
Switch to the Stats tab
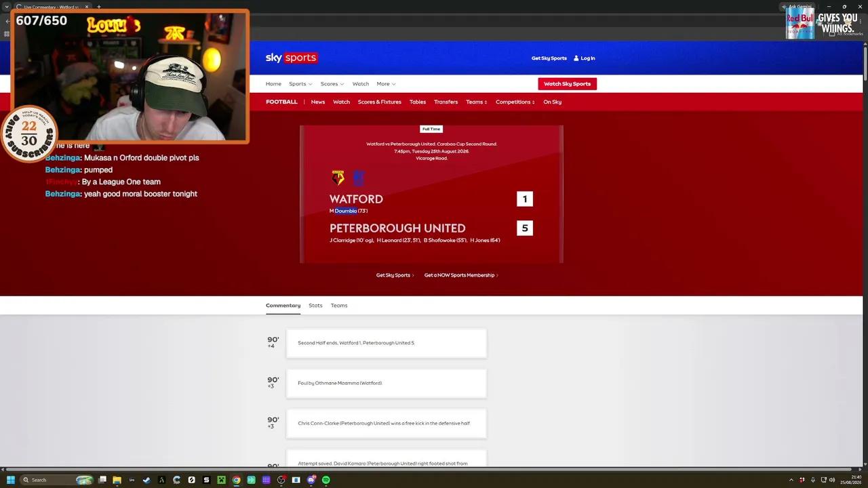[x=315, y=306]
